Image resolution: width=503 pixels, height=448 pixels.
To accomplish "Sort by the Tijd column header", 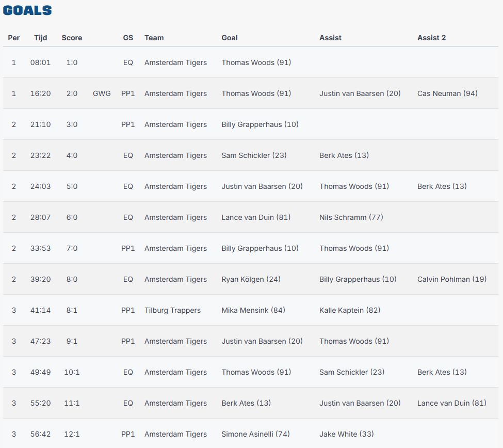I will 41,38.
